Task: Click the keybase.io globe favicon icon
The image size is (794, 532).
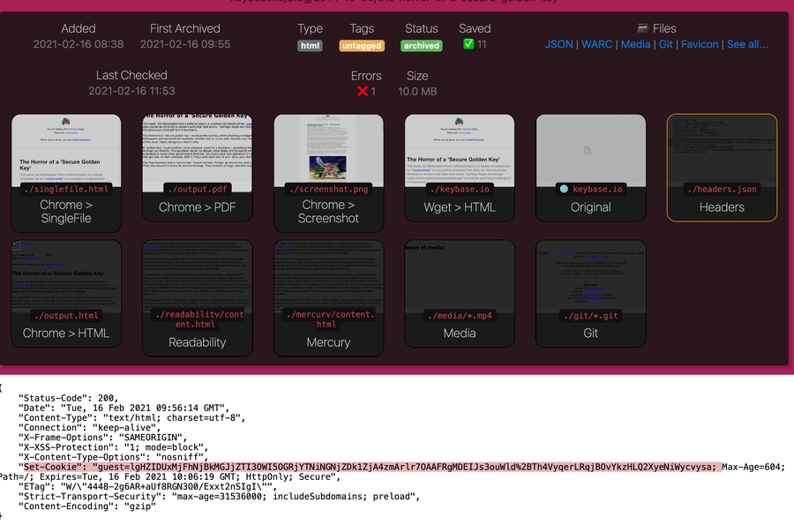Action: pos(564,189)
